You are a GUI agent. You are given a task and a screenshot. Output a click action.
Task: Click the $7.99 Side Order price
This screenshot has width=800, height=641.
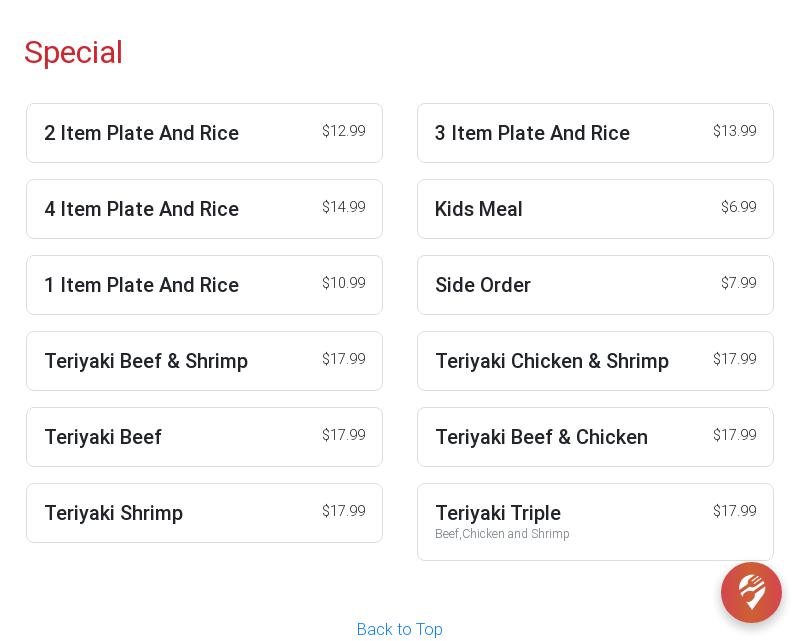point(738,283)
